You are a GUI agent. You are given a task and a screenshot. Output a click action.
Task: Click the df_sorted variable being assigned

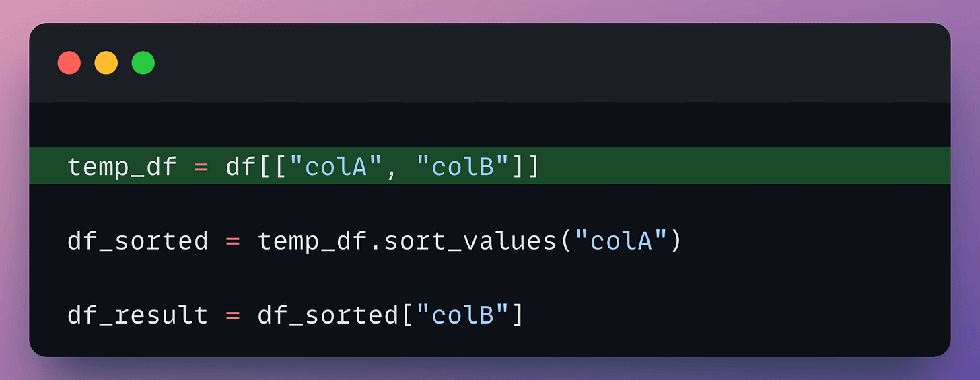click(x=137, y=241)
